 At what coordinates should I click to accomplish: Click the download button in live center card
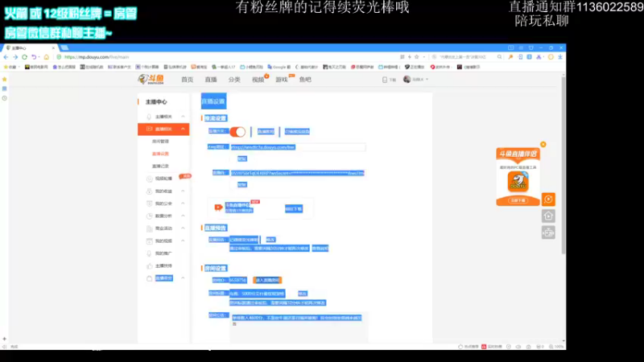pyautogui.click(x=294, y=209)
